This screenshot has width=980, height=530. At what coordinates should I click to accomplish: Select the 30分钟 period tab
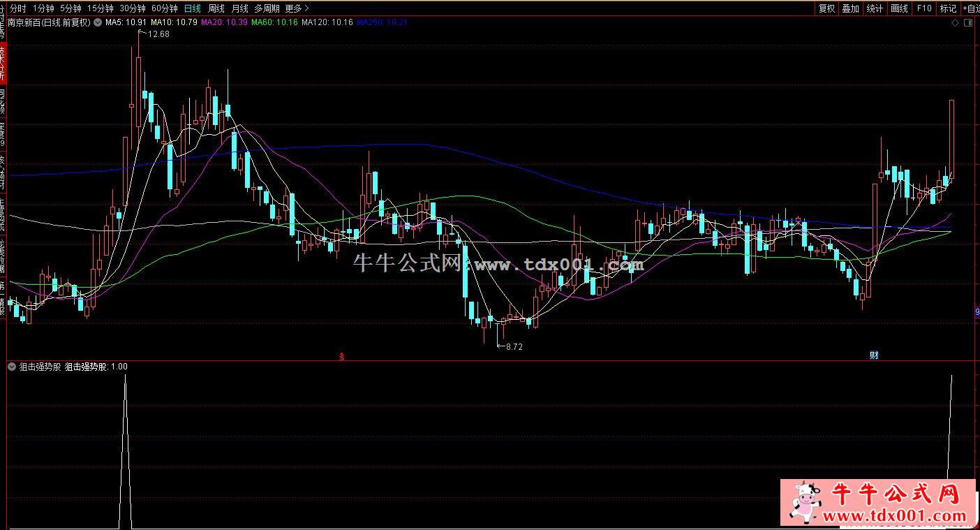(133, 8)
